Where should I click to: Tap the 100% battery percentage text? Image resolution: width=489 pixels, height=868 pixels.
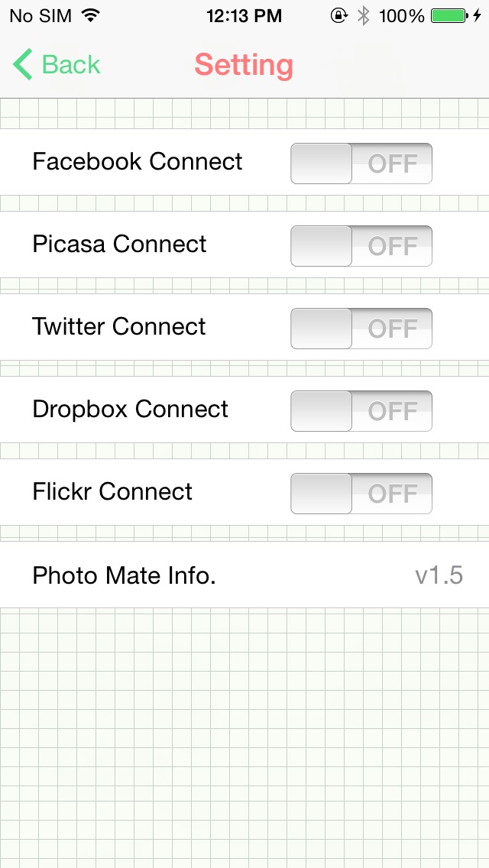(401, 15)
